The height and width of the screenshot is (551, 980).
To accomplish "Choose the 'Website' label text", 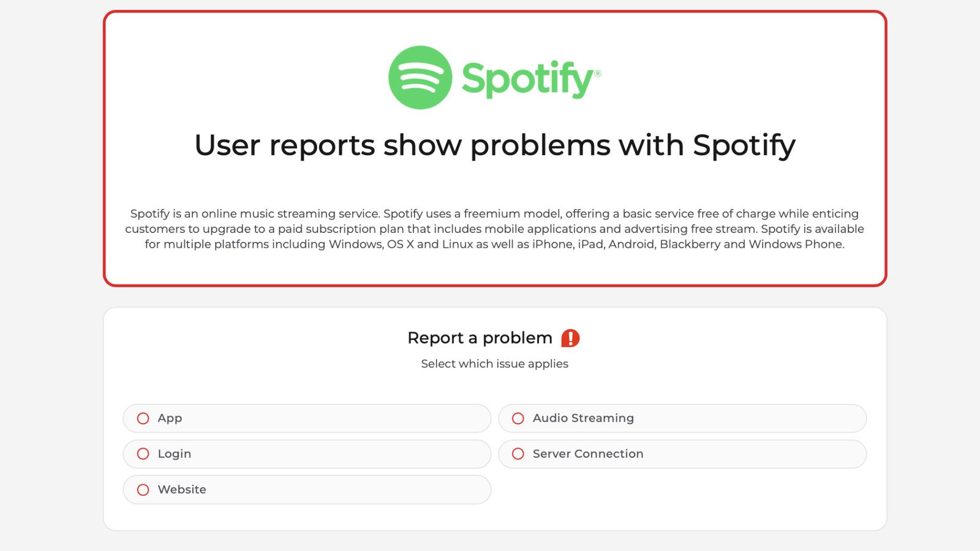I will point(182,489).
